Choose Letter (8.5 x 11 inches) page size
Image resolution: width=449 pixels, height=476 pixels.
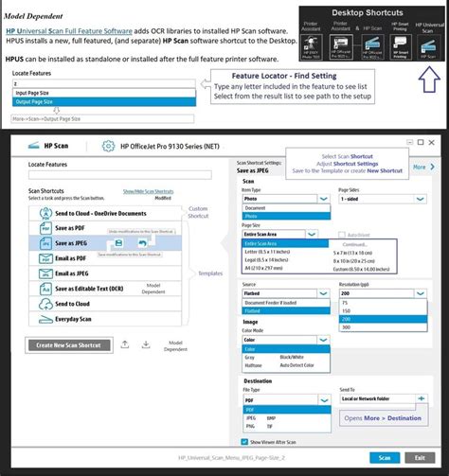tap(267, 252)
